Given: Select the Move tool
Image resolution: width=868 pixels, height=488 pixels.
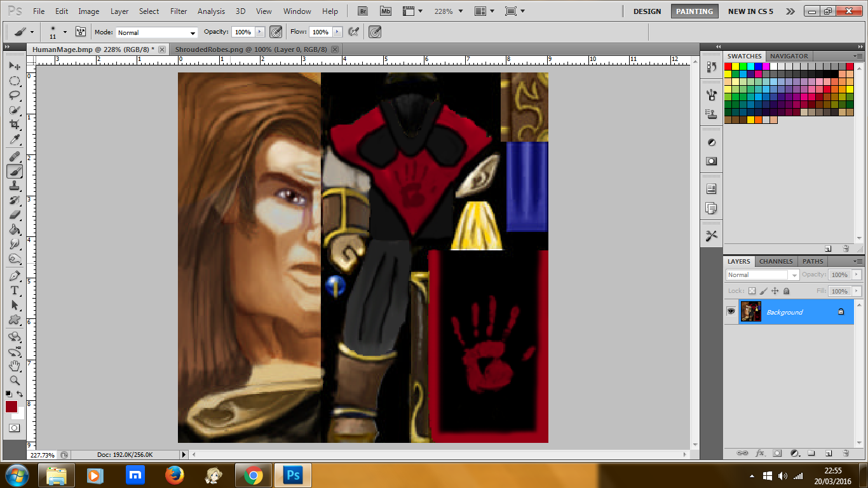Looking at the screenshot, I should [x=15, y=65].
